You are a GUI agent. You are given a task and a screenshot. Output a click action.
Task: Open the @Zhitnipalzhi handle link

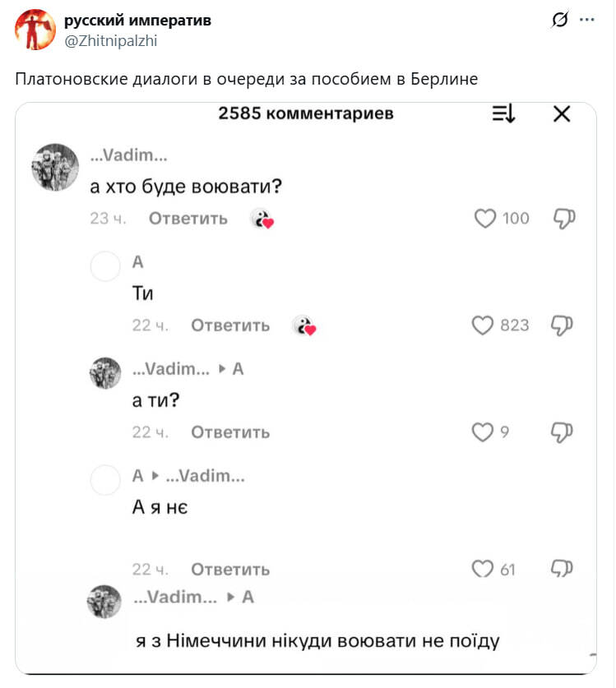pyautogui.click(x=110, y=39)
